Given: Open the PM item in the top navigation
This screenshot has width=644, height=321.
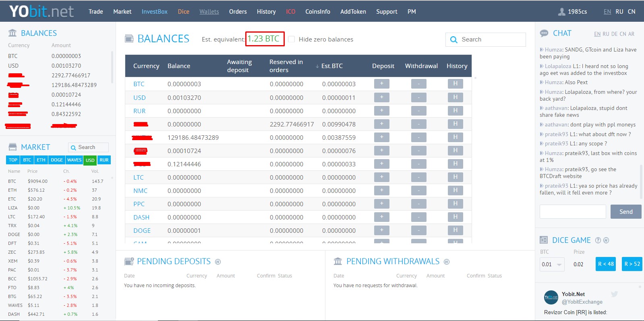Looking at the screenshot, I should (412, 12).
